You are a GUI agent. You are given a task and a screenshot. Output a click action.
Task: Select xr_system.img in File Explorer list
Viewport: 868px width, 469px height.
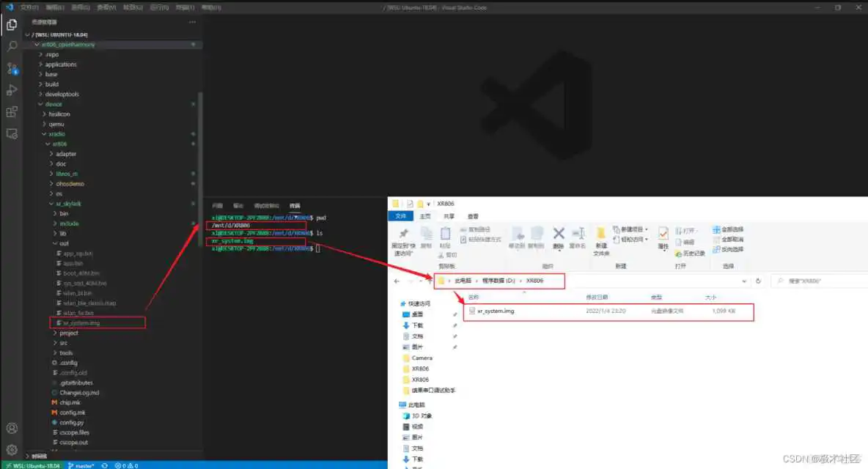coord(496,311)
